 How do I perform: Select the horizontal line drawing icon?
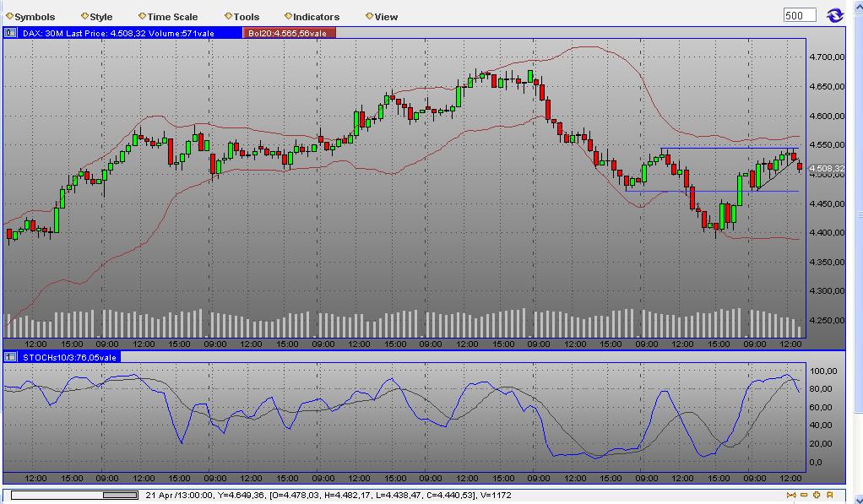click(x=804, y=496)
